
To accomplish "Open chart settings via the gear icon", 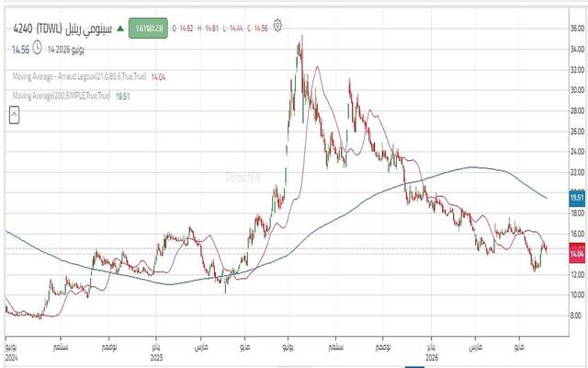I will pyautogui.click(x=277, y=26).
